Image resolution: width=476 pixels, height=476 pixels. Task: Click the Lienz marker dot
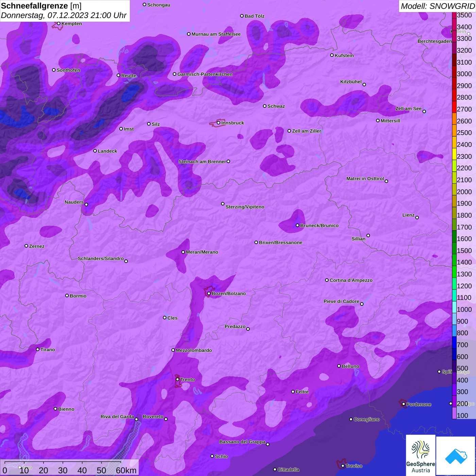(417, 218)
